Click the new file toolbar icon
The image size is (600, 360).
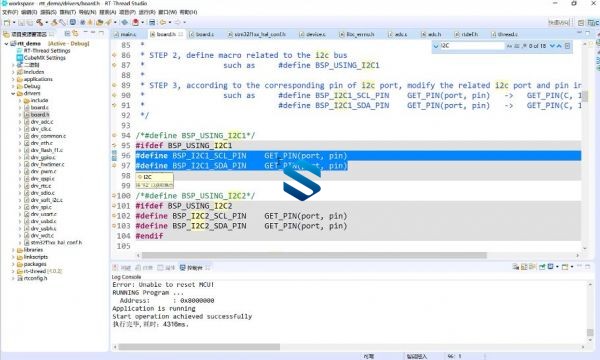[x=6, y=23]
